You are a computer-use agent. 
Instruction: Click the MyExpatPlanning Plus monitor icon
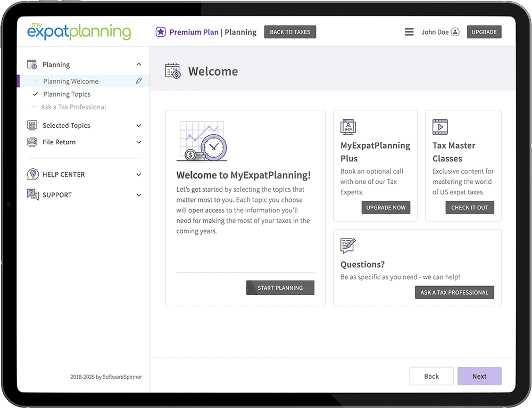348,127
